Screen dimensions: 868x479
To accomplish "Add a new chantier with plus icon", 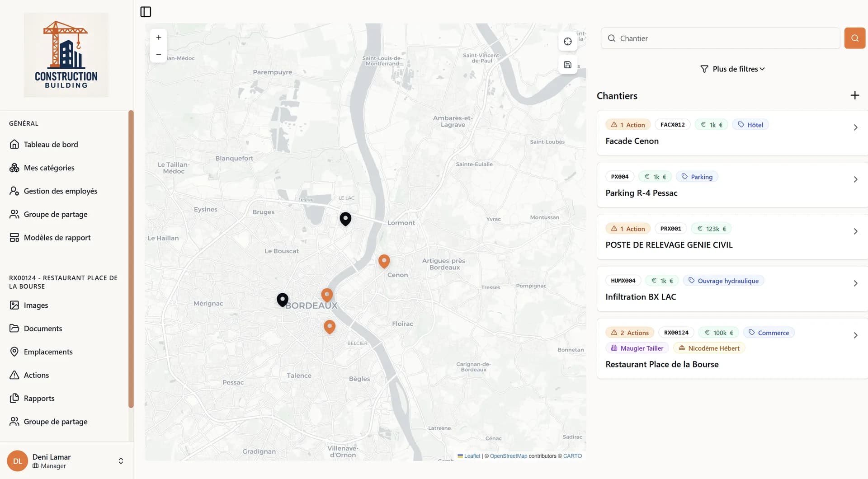I will click(x=854, y=95).
